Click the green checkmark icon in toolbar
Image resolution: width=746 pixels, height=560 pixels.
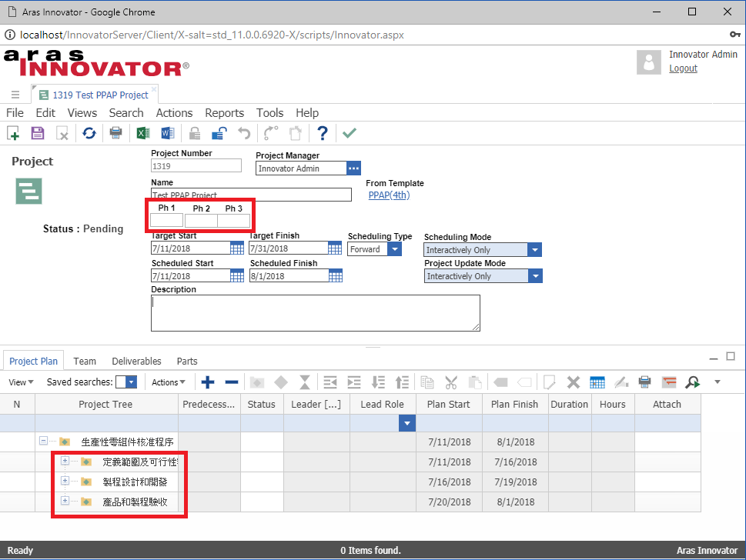click(350, 133)
